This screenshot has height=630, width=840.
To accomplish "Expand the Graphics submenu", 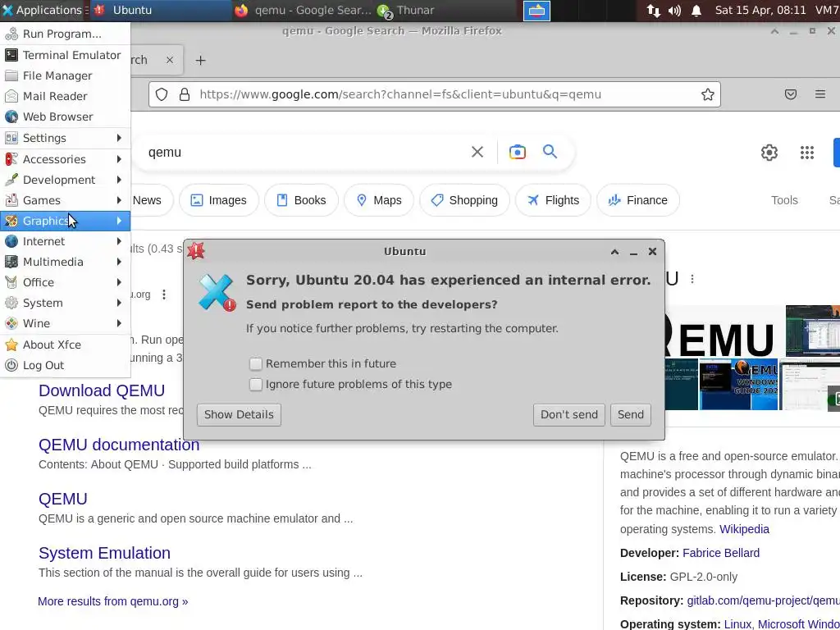I will (65, 221).
